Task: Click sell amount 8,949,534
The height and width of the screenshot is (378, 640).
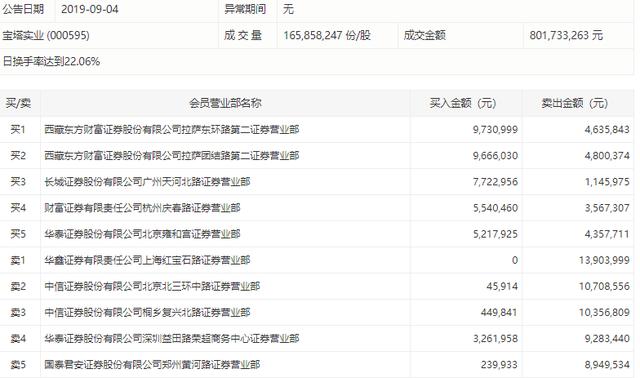Action: coord(607,365)
